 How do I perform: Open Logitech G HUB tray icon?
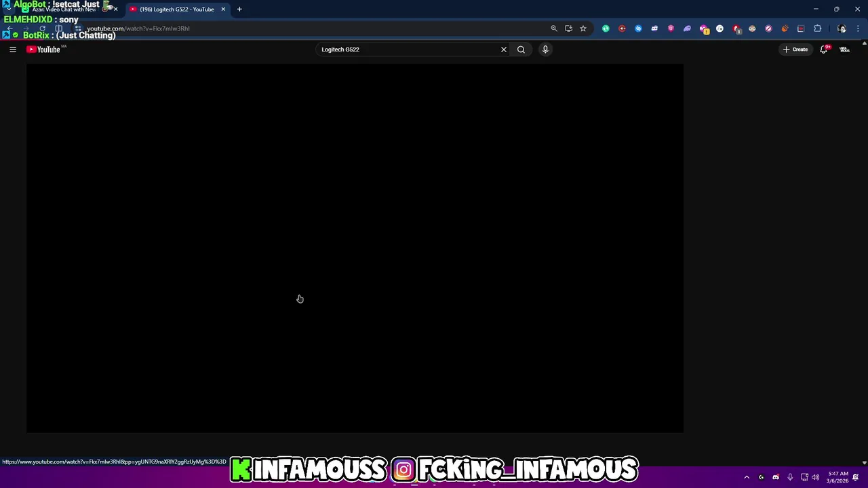[x=761, y=477]
